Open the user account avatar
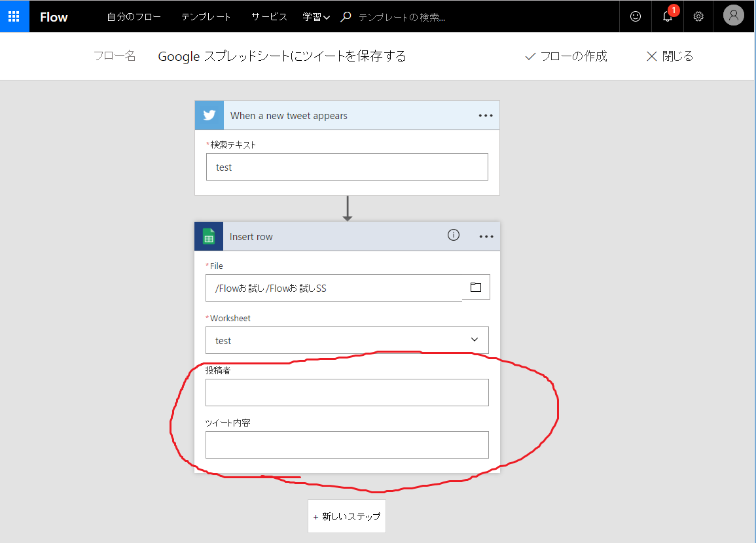Screen dimensions: 756x543 733,16
